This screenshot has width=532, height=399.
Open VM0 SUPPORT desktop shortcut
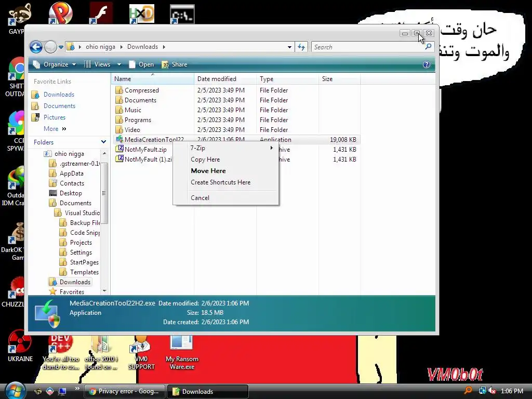(x=141, y=353)
